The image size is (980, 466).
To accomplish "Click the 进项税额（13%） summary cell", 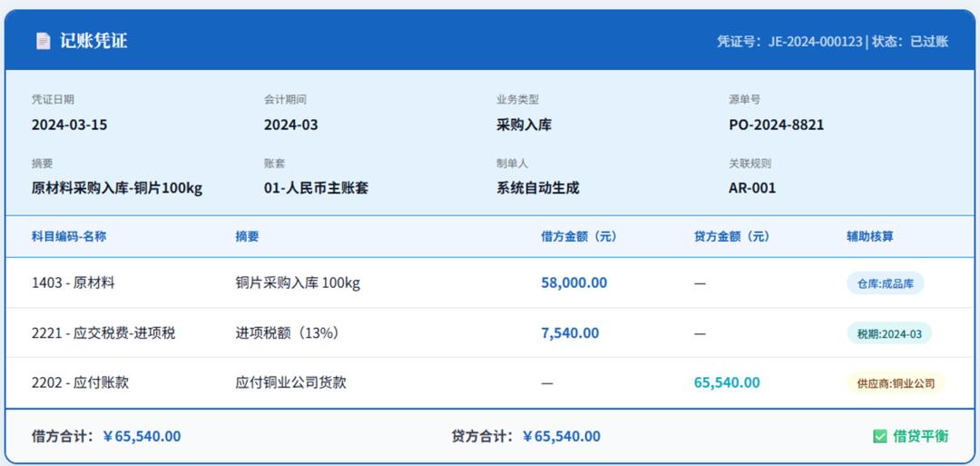I will (288, 333).
